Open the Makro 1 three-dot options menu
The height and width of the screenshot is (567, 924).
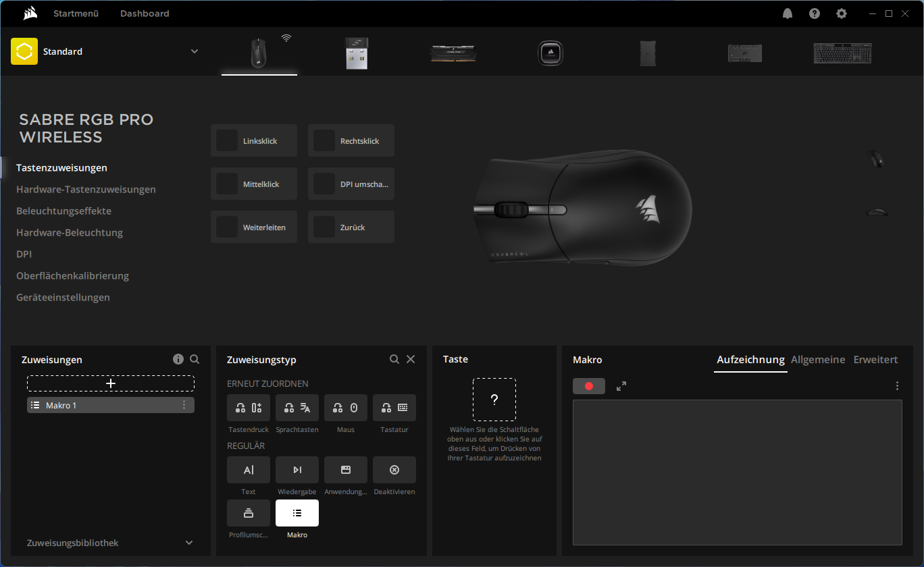tap(184, 405)
